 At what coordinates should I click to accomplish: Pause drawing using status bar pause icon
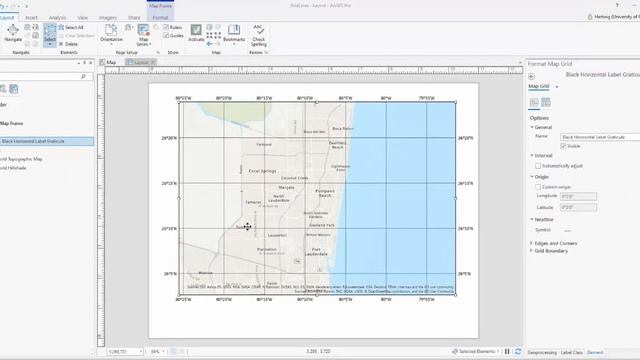tap(507, 351)
